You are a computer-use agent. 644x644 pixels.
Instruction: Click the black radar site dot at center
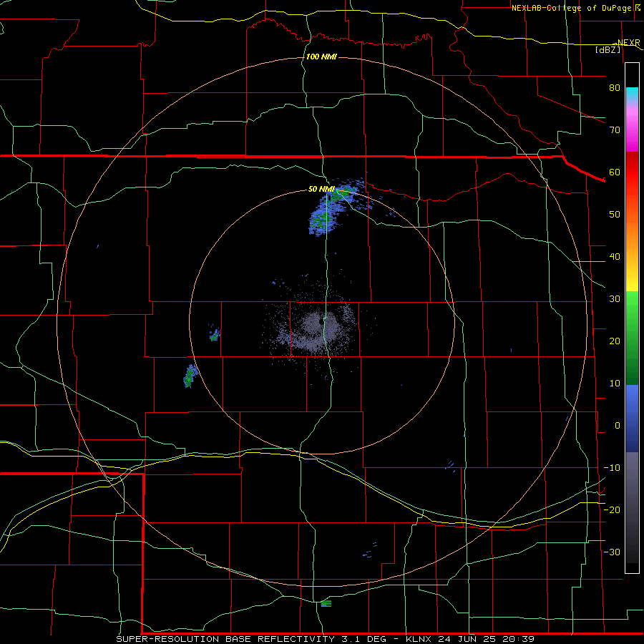(322, 321)
